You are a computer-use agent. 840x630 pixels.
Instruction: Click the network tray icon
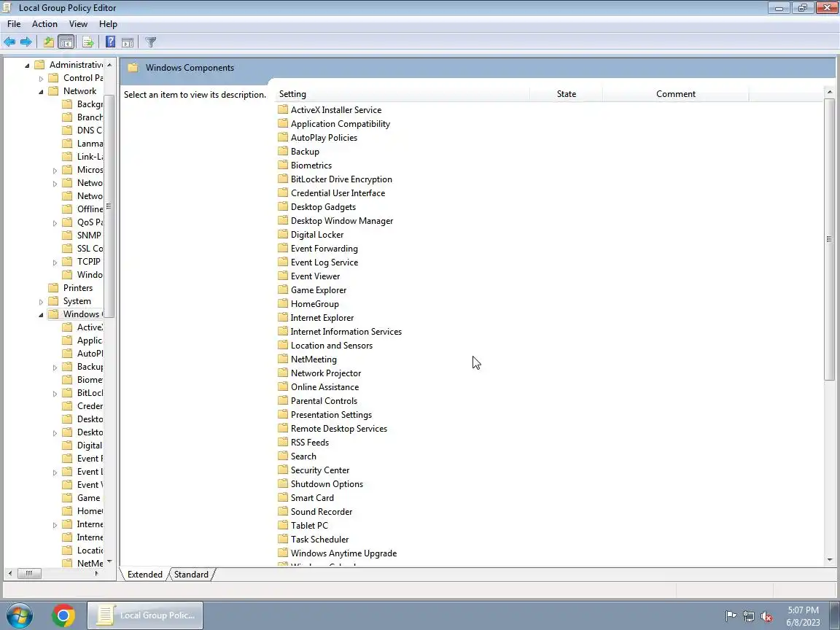tap(749, 617)
